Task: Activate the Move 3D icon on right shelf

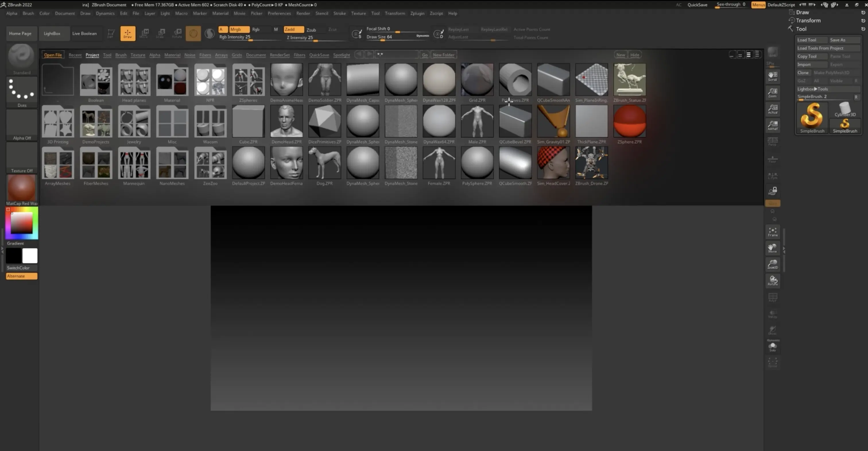Action: pyautogui.click(x=772, y=248)
